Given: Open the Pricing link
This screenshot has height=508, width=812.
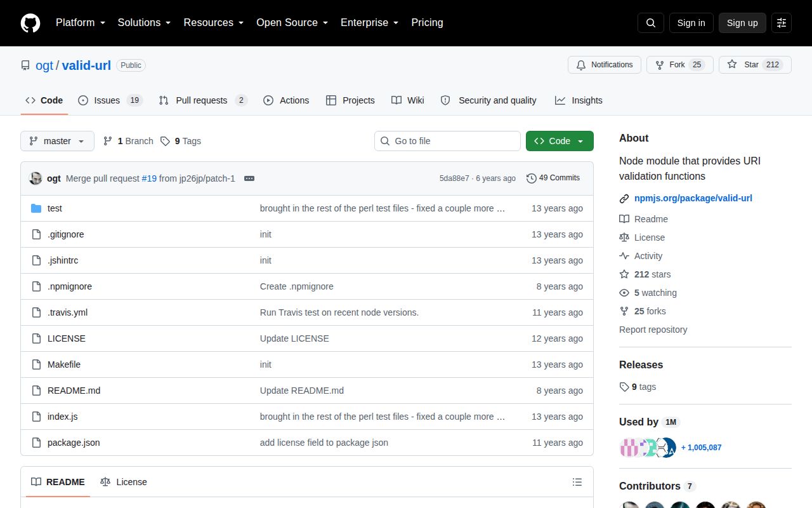Looking at the screenshot, I should pyautogui.click(x=427, y=23).
